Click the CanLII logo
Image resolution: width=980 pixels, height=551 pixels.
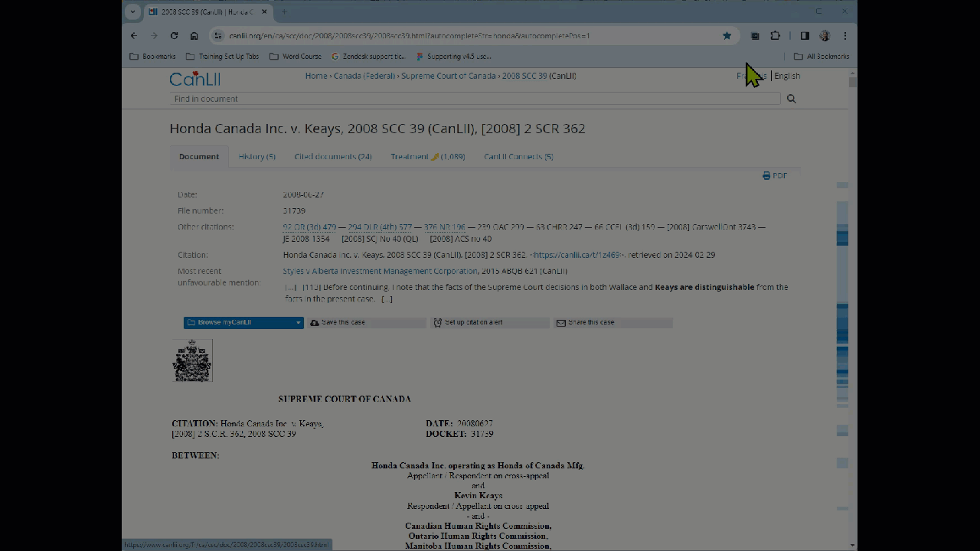[x=194, y=78]
